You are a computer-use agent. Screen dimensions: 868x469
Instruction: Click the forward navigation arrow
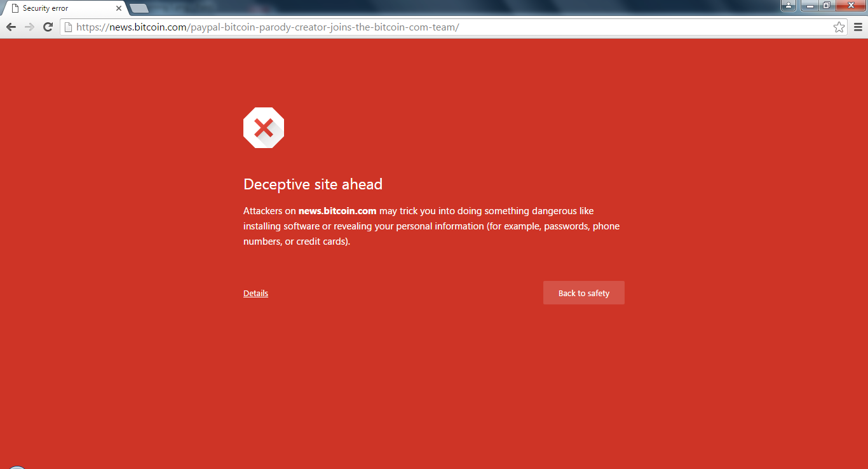[x=29, y=27]
